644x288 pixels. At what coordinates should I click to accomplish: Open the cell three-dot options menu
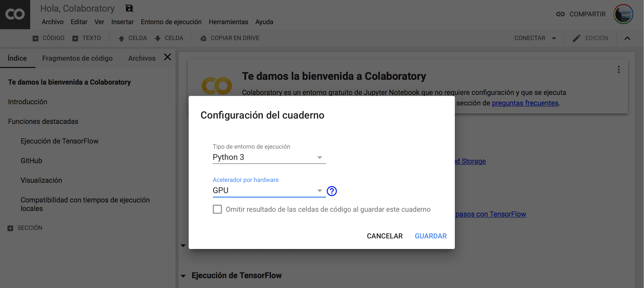tap(619, 69)
